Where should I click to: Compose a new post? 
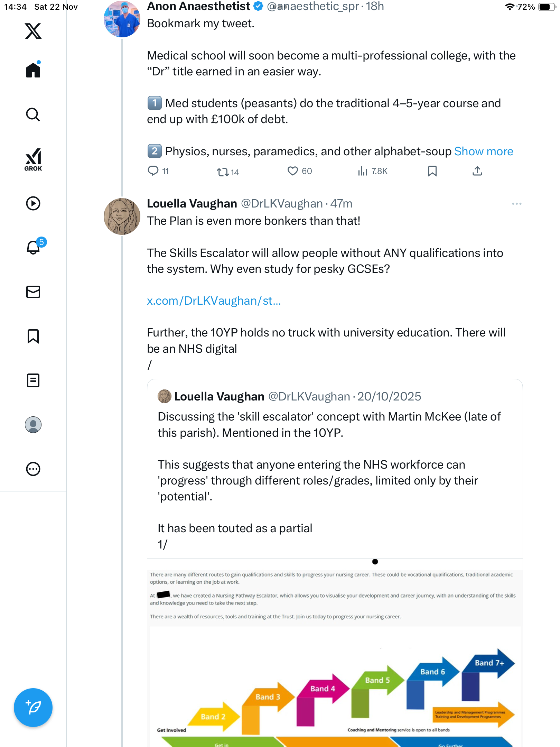coord(33,708)
